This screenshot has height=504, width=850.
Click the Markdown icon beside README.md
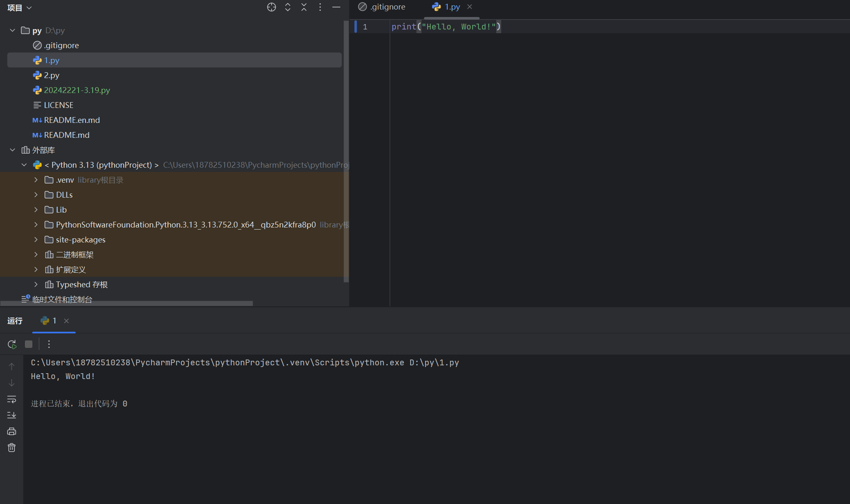37,135
